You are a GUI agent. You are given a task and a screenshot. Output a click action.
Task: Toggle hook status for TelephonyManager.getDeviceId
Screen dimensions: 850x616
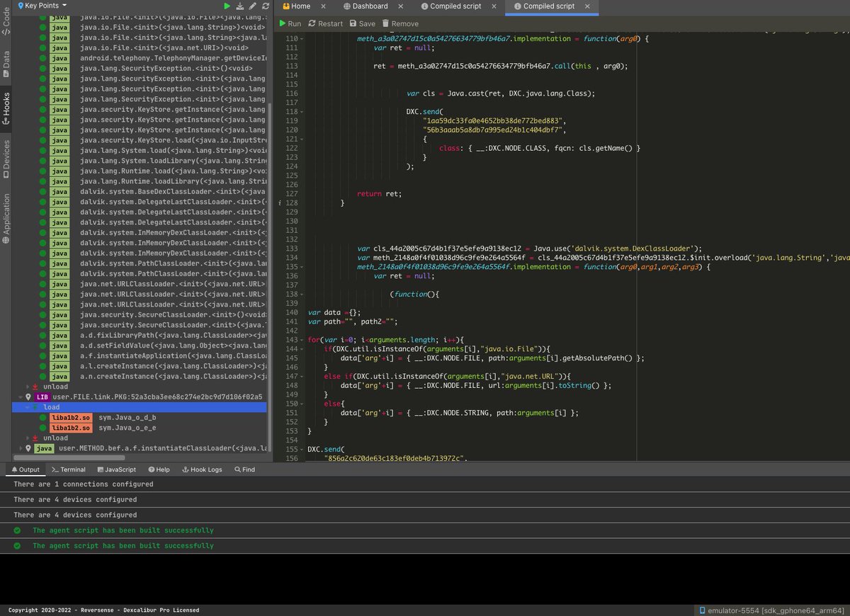pyautogui.click(x=43, y=58)
